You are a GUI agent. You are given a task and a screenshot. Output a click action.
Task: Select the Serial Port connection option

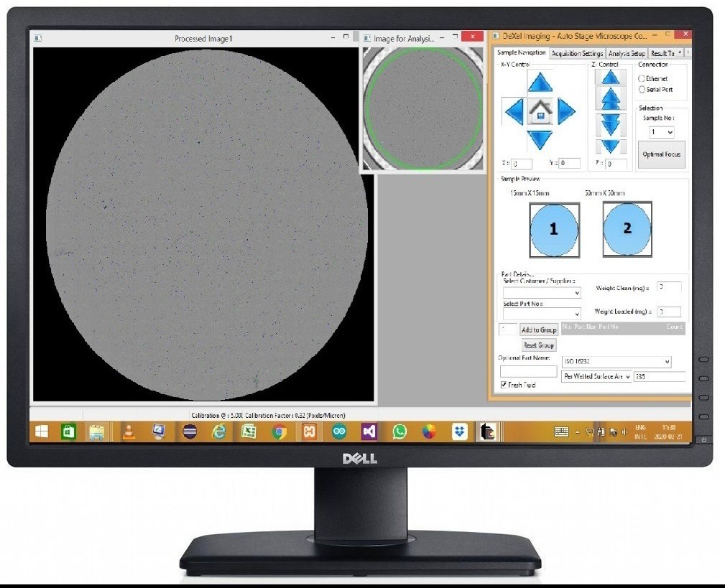642,90
